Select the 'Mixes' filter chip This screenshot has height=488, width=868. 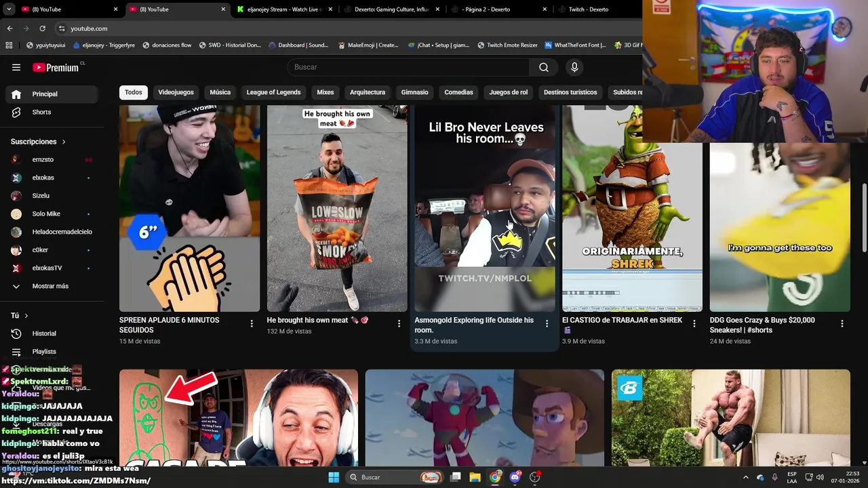pyautogui.click(x=325, y=92)
